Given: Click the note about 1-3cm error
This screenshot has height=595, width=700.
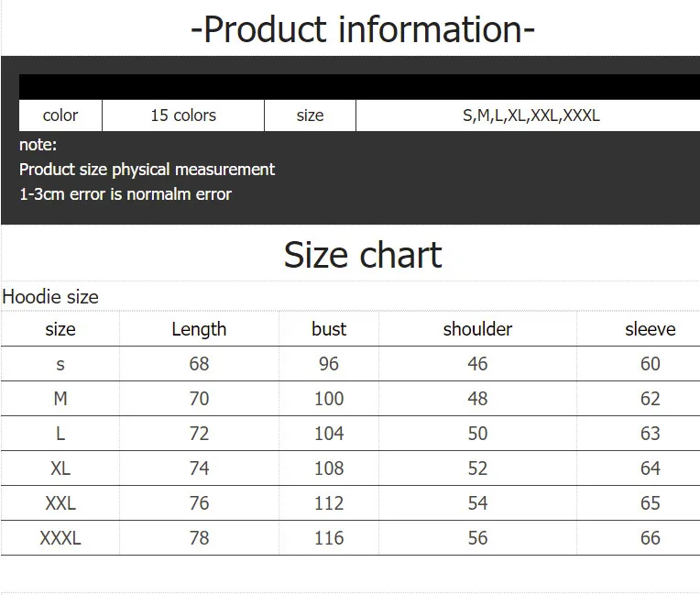Looking at the screenshot, I should tap(126, 194).
